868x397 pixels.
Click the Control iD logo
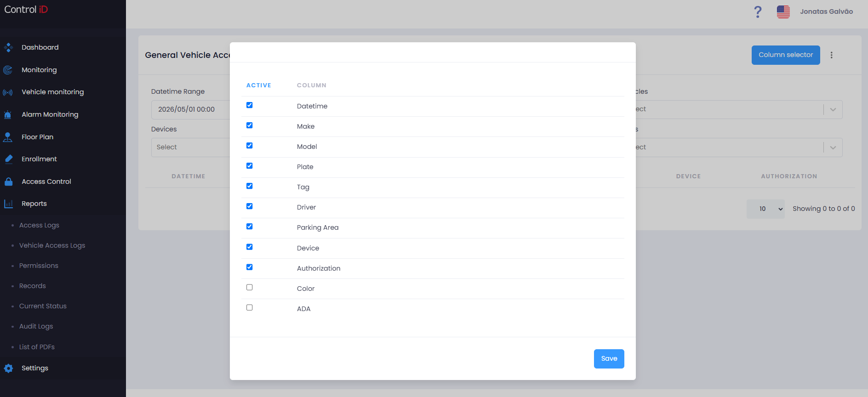tap(26, 10)
